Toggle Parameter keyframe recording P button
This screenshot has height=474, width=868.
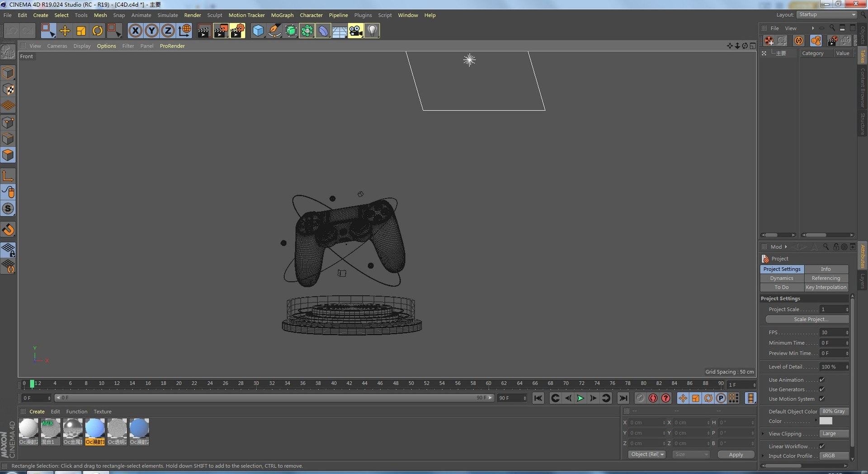pos(721,398)
